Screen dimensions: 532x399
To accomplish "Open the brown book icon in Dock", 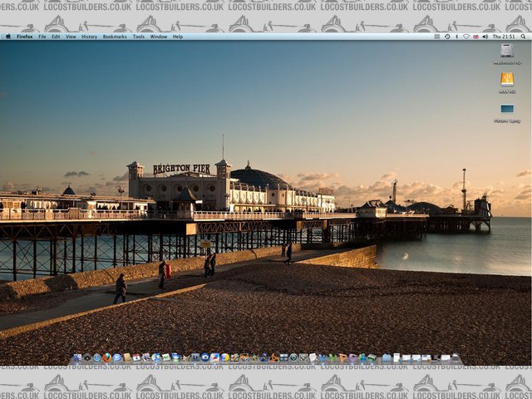I will coord(127,357).
